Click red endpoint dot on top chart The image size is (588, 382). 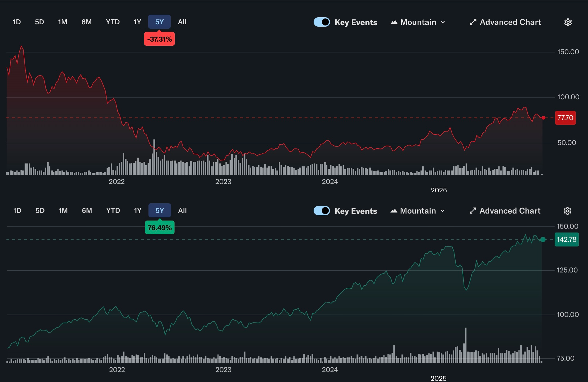point(543,118)
